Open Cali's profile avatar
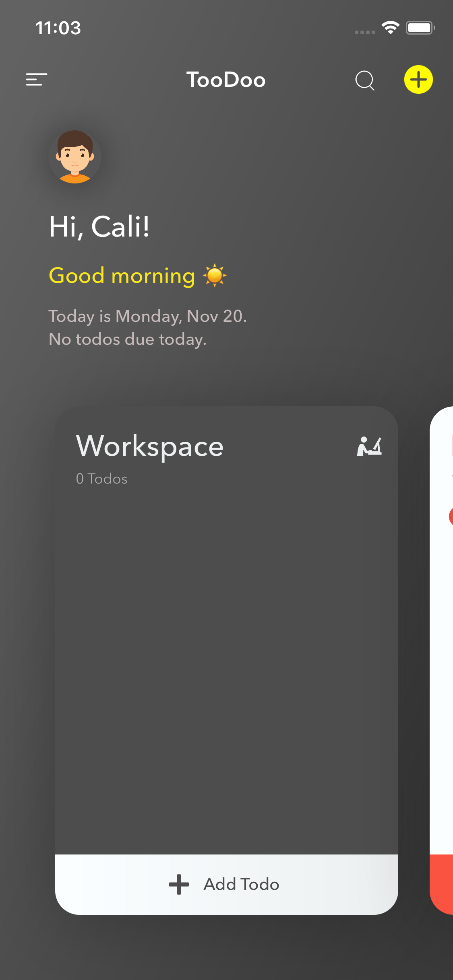The image size is (453, 980). pos(75,156)
